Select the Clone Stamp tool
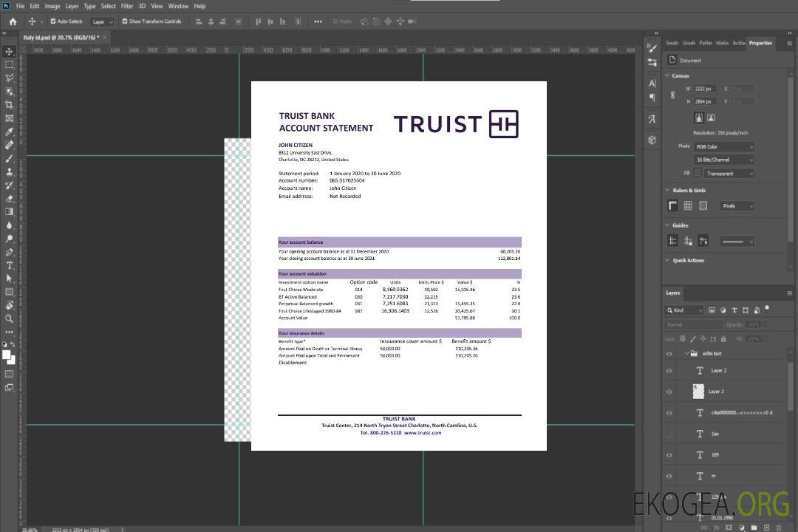Screen dimensions: 798x532 tap(9, 171)
